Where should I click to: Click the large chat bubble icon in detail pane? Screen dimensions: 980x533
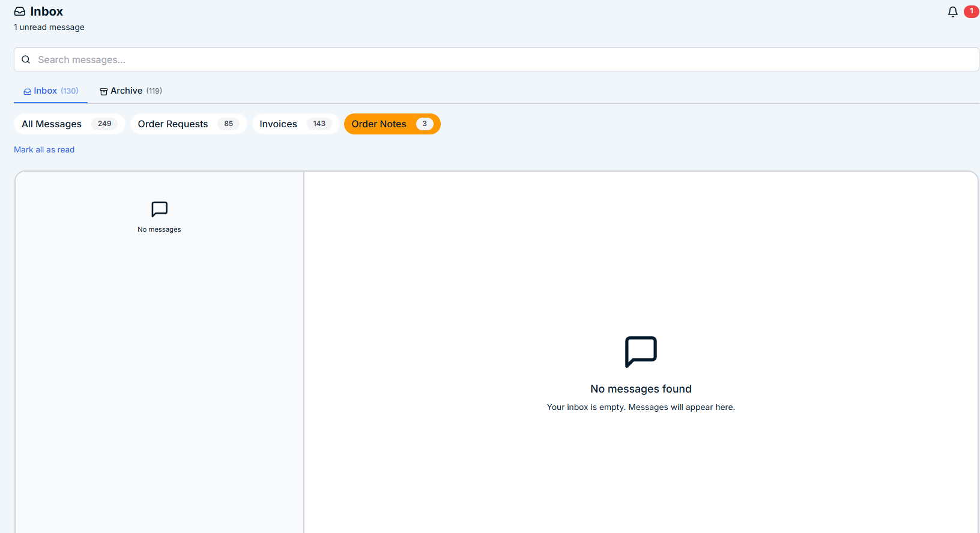(641, 352)
